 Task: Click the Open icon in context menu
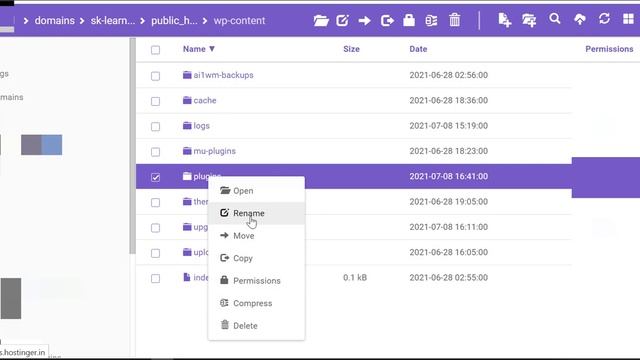tap(225, 190)
